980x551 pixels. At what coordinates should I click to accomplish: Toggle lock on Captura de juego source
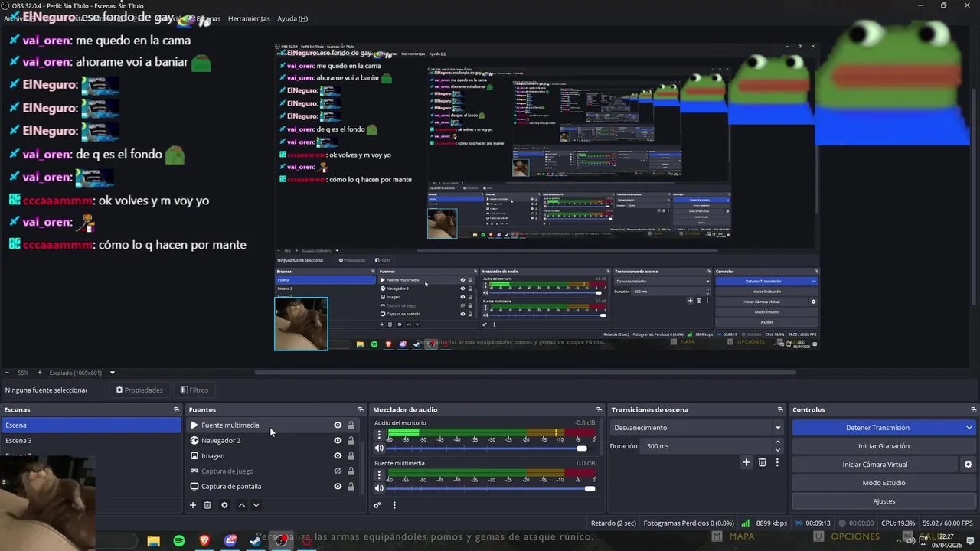tap(351, 471)
